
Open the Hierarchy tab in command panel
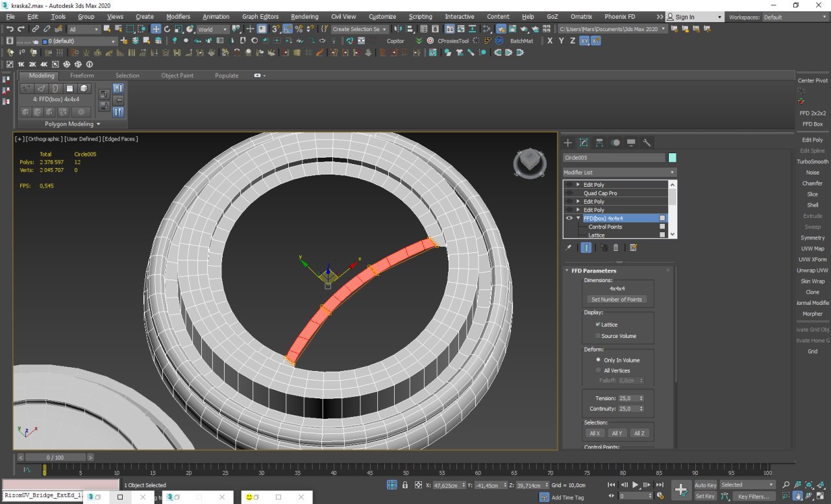click(599, 143)
